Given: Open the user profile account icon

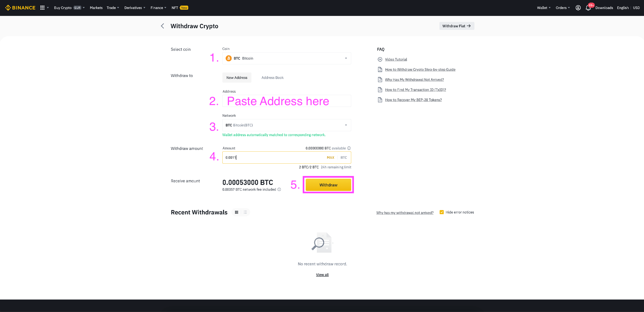Looking at the screenshot, I should pos(578,8).
